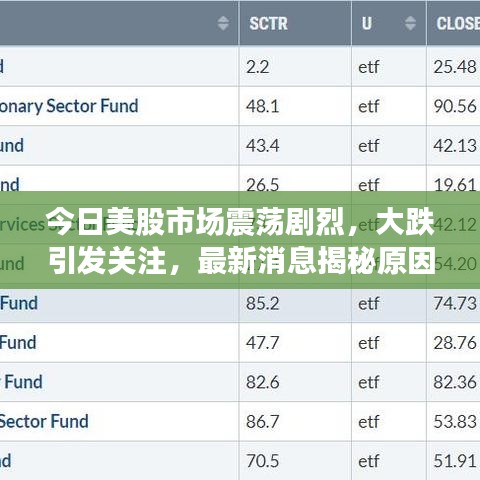Sort by the U column arrows

point(410,23)
